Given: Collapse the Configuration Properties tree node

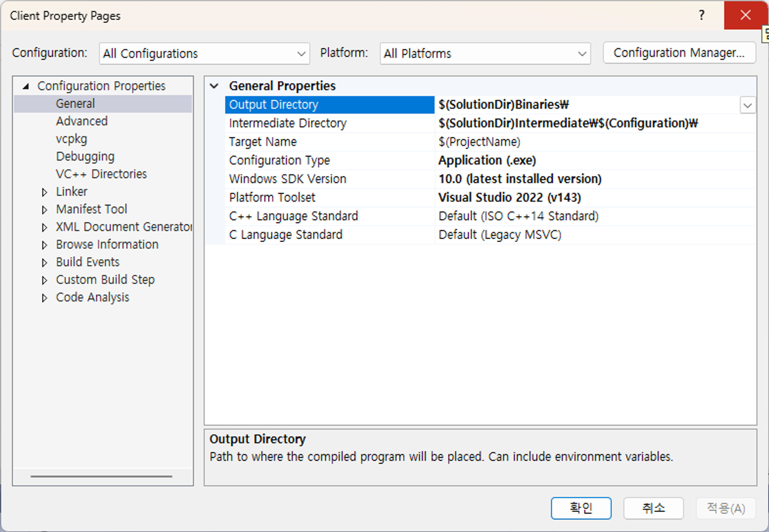Looking at the screenshot, I should 26,86.
